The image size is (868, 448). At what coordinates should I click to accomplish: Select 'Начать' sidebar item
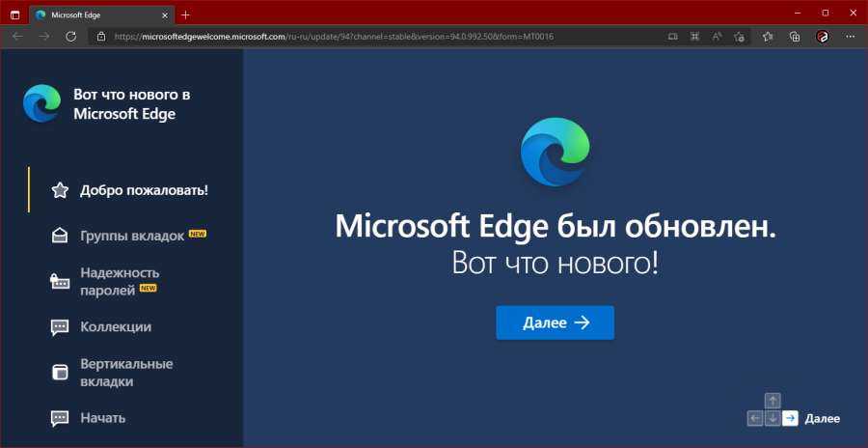pyautogui.click(x=88, y=417)
